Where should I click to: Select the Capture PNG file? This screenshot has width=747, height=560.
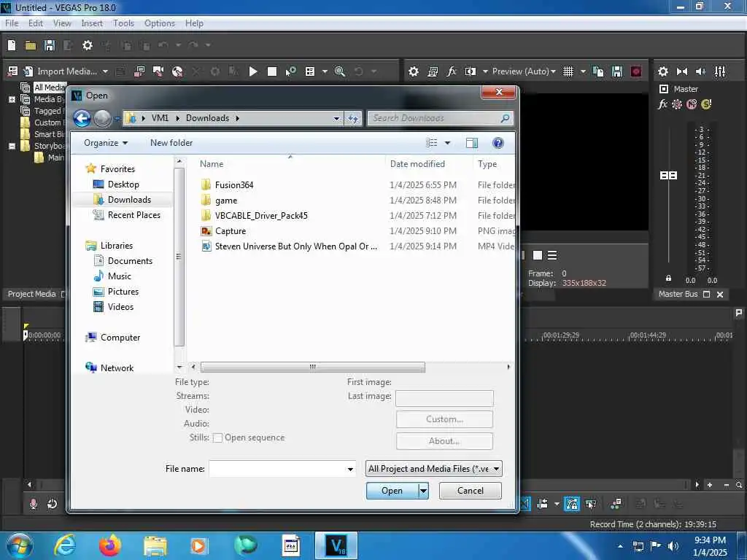pyautogui.click(x=230, y=231)
